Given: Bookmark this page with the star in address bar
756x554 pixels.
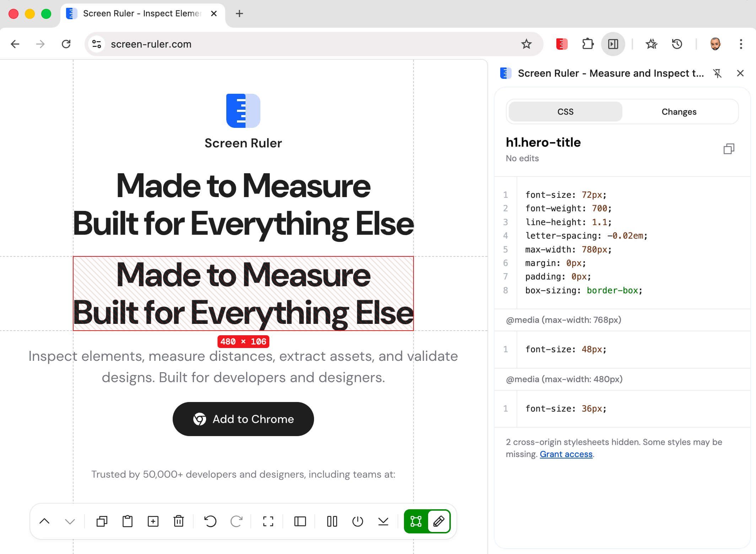Looking at the screenshot, I should [x=526, y=44].
